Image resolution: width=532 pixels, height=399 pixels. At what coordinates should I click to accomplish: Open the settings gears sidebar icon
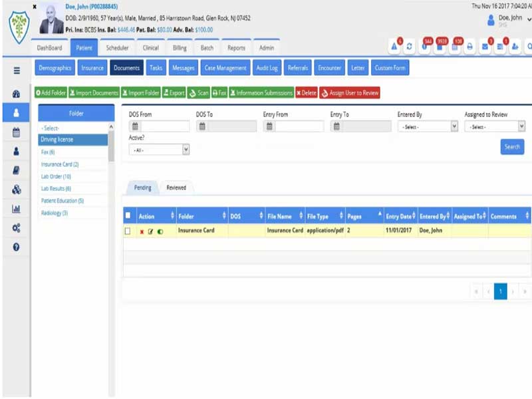16,227
